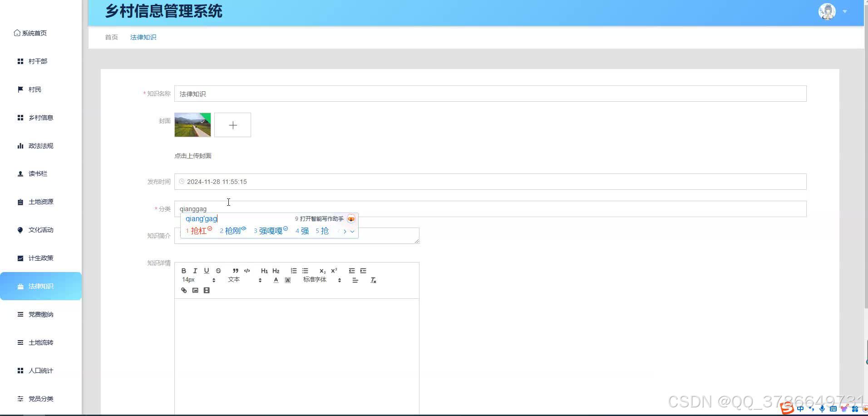Choose IME candidate 4 强
Screen dimensions: 868x416
302,231
